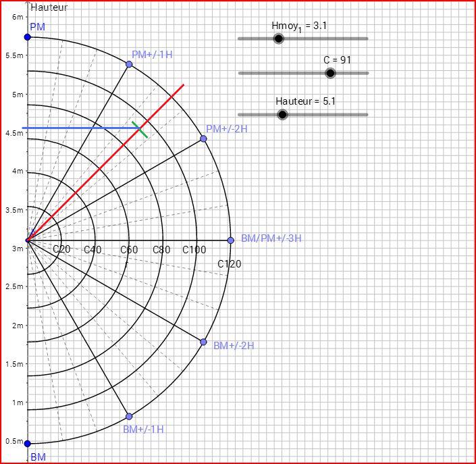This screenshot has width=476, height=464.
Task: Select the BM/PM+/-3H point
Action: click(x=230, y=240)
